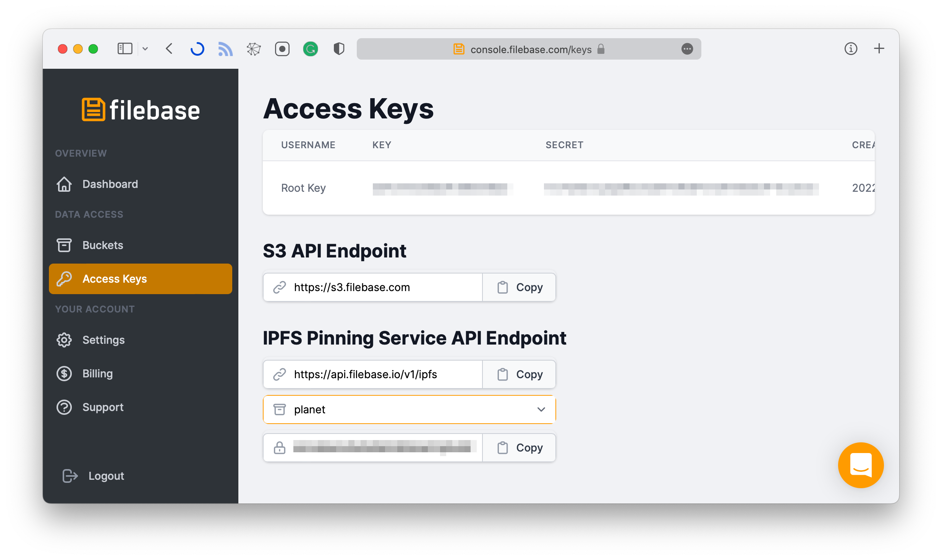Screen dimensions: 942x560
Task: Click the SECRET column header
Action: pyautogui.click(x=565, y=145)
